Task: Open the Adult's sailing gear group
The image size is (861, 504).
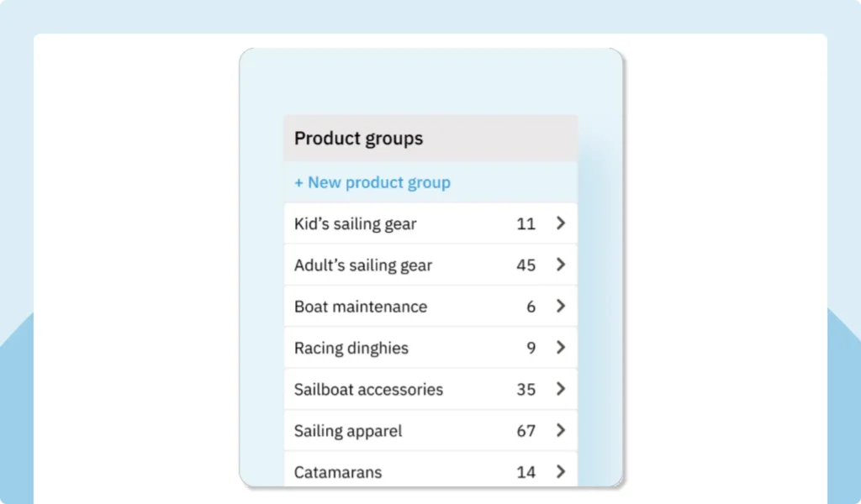Action: (363, 265)
